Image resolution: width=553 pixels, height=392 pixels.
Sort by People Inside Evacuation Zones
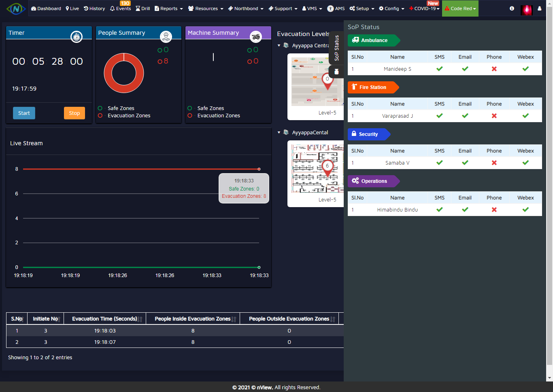pyautogui.click(x=193, y=319)
